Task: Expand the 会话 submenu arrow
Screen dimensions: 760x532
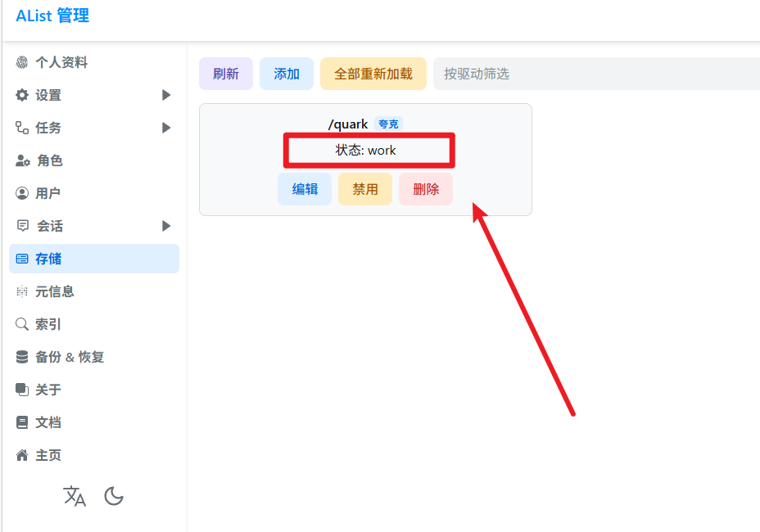Action: coord(166,226)
